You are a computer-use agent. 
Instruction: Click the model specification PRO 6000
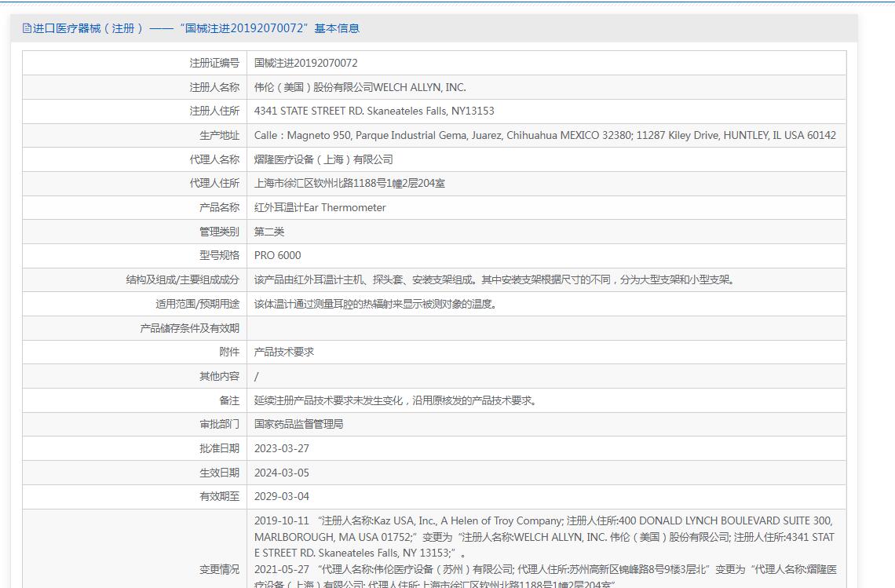pos(277,255)
